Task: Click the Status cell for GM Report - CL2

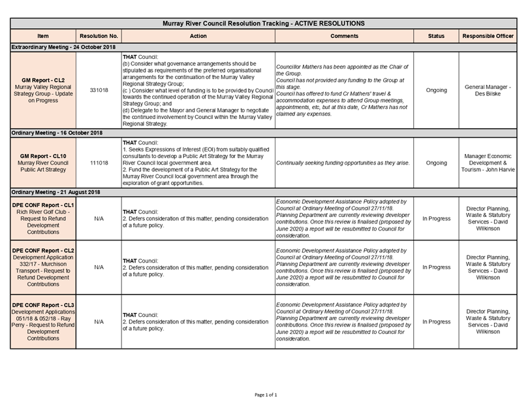Action: pyautogui.click(x=436, y=90)
